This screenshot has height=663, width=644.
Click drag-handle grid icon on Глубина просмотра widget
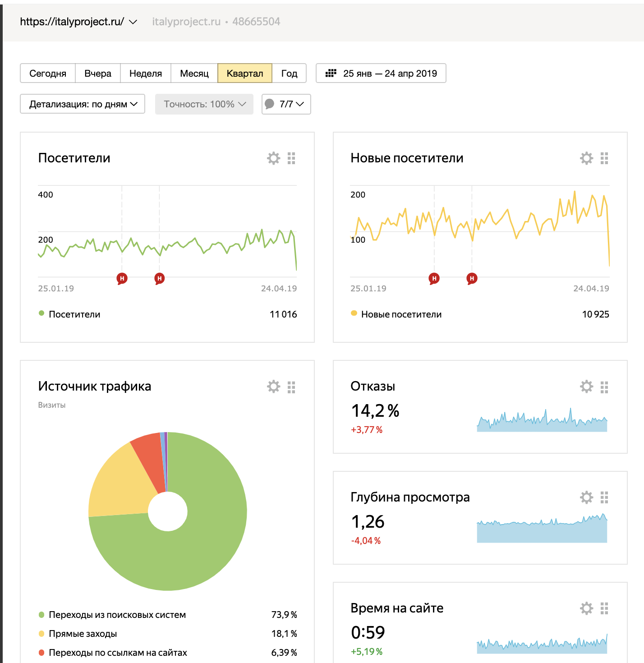[604, 497]
